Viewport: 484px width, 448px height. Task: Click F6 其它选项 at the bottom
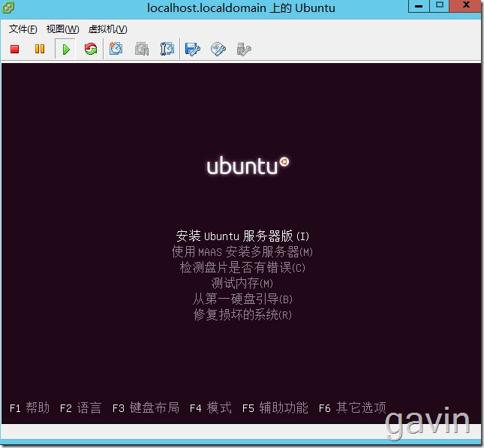point(352,408)
